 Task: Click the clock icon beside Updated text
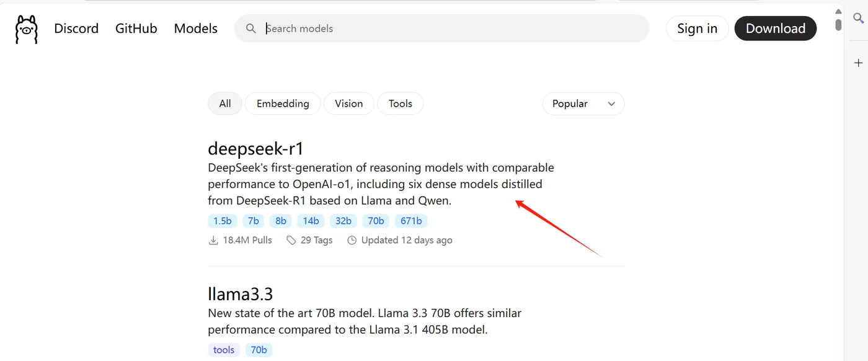352,240
